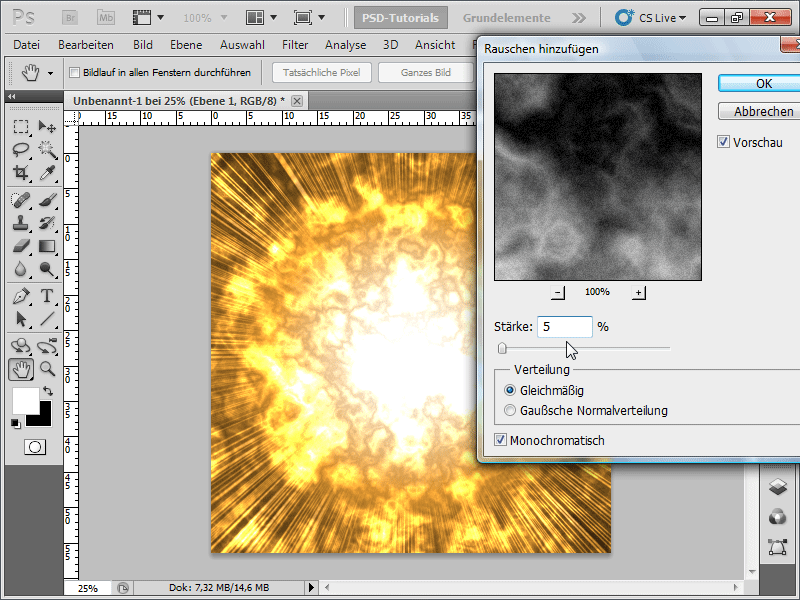This screenshot has height=600, width=800.
Task: Click Abbrechen to cancel the dialog
Action: 759,111
